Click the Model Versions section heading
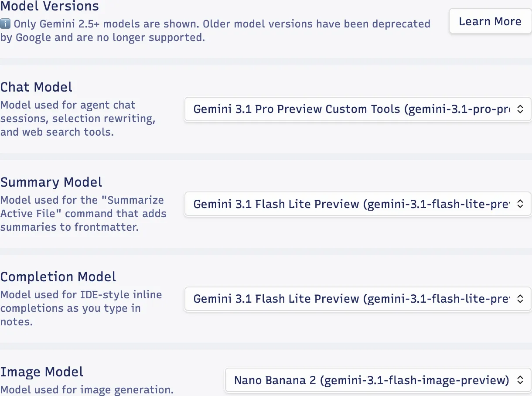532x396 pixels. (x=50, y=7)
